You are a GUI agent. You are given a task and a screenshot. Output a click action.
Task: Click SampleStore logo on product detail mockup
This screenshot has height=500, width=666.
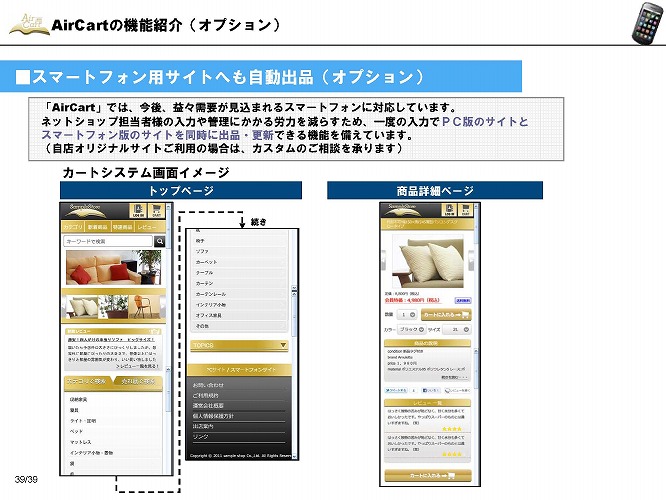pyautogui.click(x=404, y=209)
